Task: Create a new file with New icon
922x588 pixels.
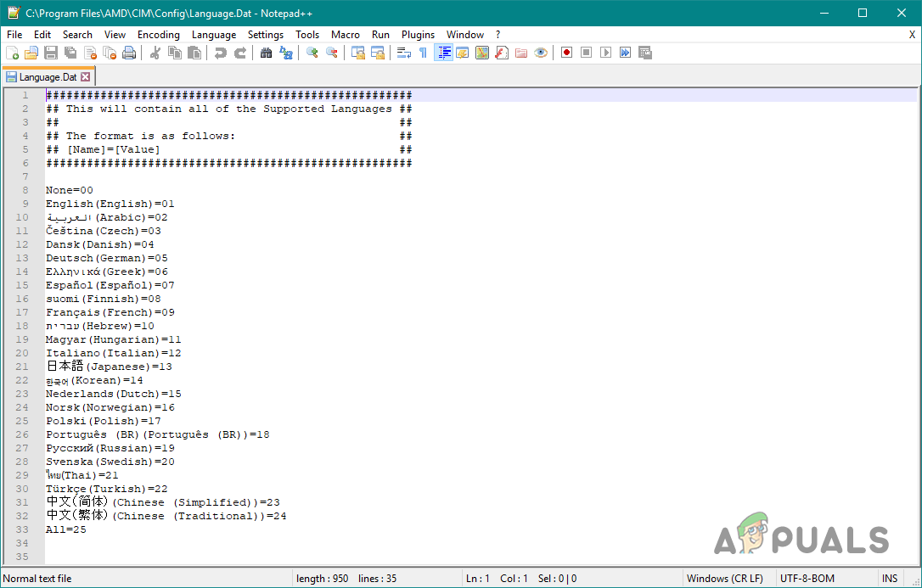Action: coord(13,53)
